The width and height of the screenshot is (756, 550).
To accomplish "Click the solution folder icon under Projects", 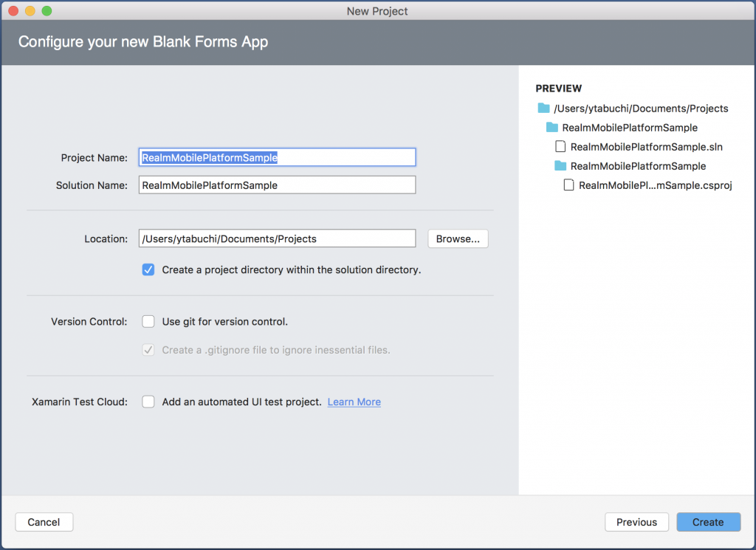I will [552, 127].
